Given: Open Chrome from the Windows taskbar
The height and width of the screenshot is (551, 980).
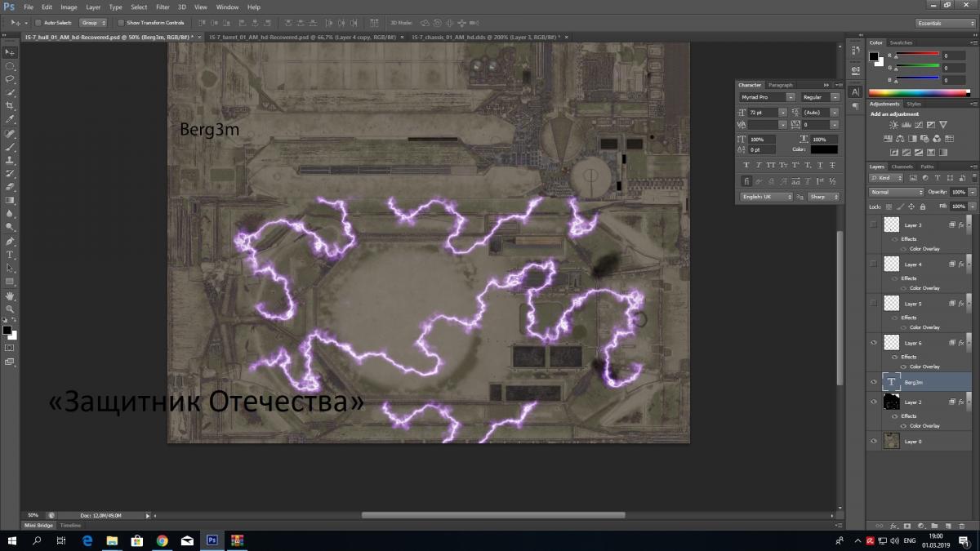Looking at the screenshot, I should click(x=162, y=540).
